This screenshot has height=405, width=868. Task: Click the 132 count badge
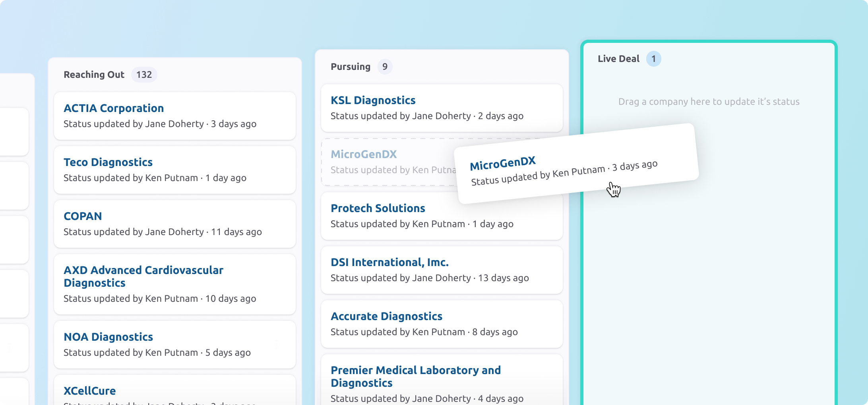coord(144,75)
